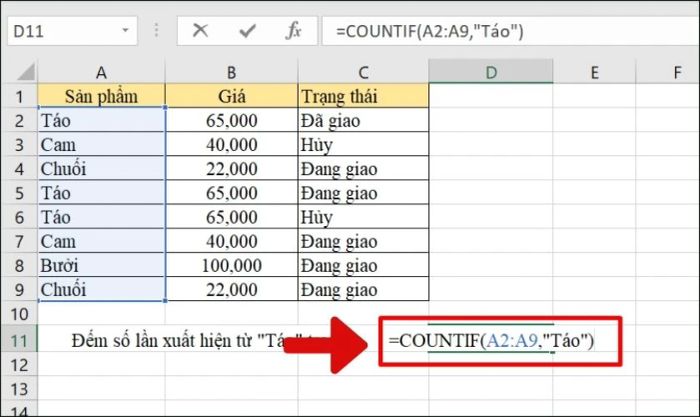The height and width of the screenshot is (417, 700).
Task: Select row 6 header
Action: pyautogui.click(x=19, y=217)
